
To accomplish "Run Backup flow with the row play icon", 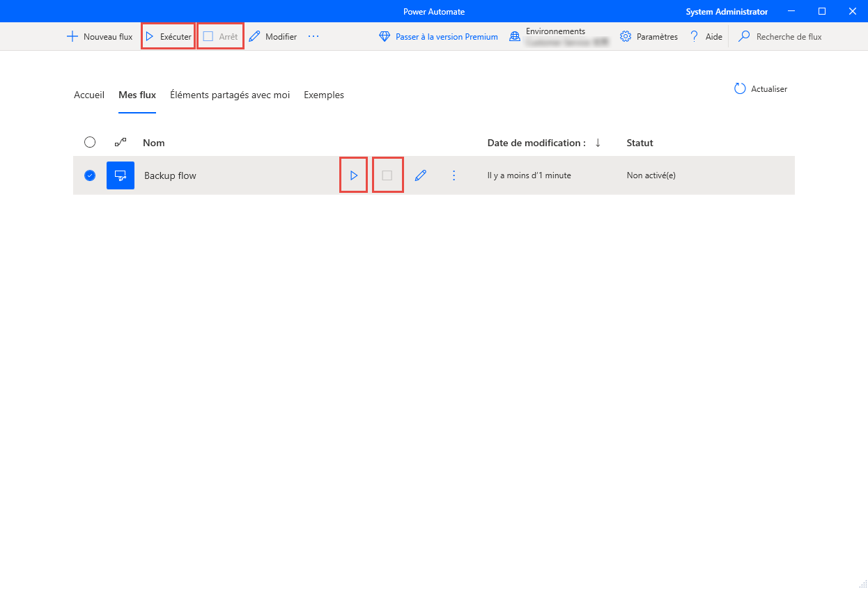I will [354, 175].
